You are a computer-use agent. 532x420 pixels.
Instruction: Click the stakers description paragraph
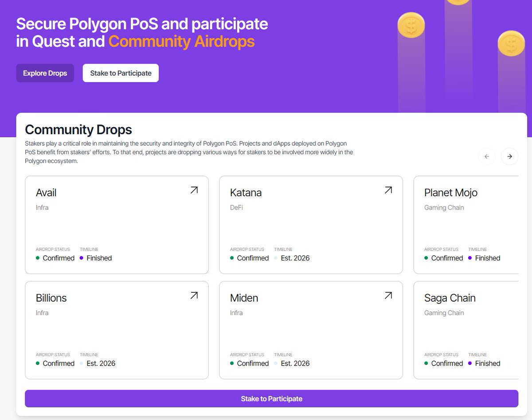(x=189, y=152)
